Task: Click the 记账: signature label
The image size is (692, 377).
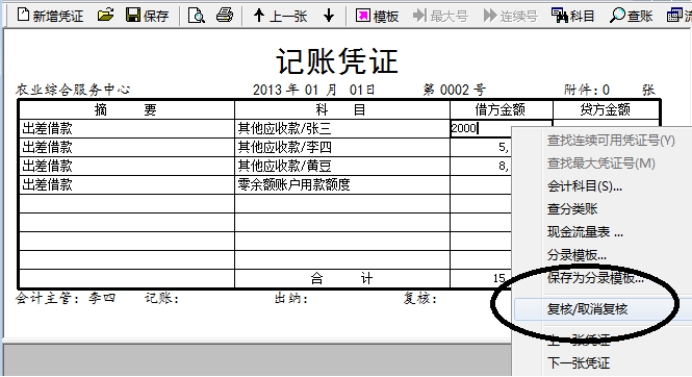Action: pos(162,298)
